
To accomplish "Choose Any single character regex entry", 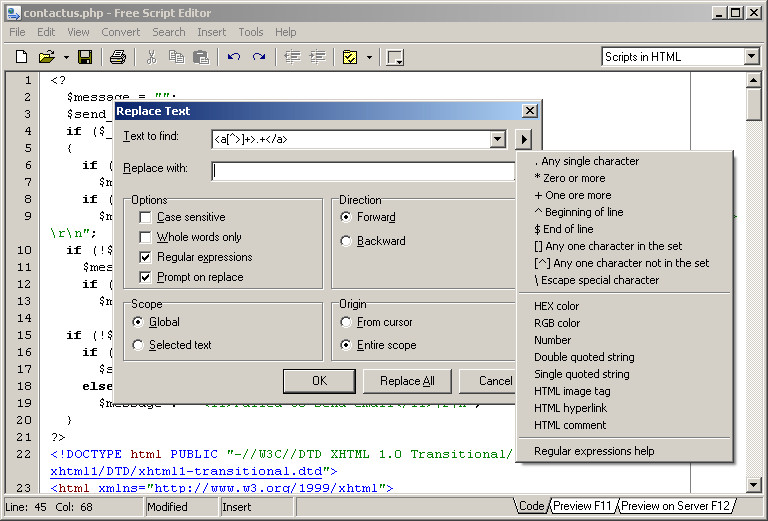I will (x=625, y=161).
